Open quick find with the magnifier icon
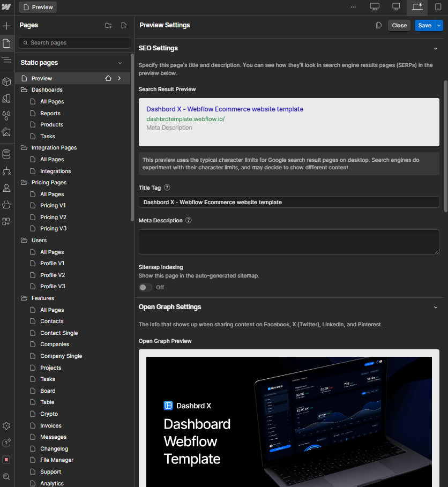448x487 pixels. 7,476
